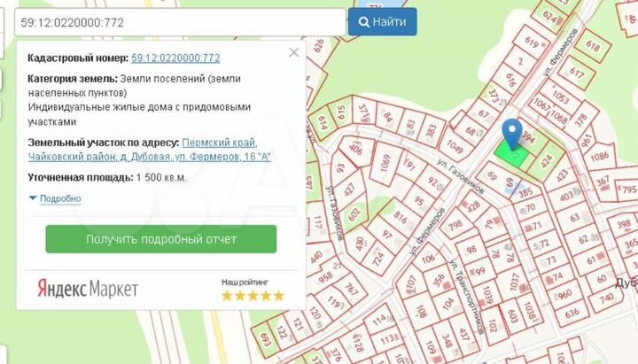Click the Яндекс Маркет logo
The height and width of the screenshot is (364, 638).
click(88, 289)
